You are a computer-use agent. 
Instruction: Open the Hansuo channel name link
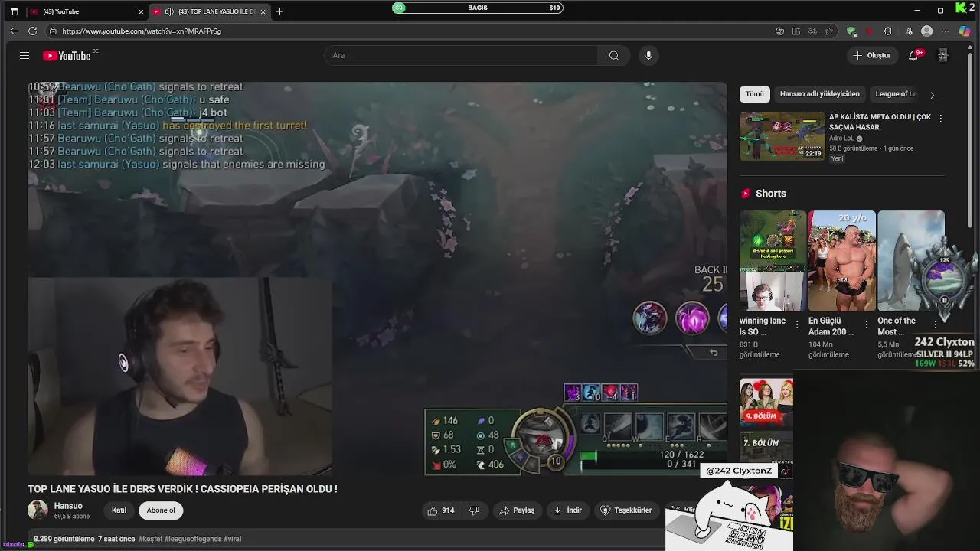(68, 506)
